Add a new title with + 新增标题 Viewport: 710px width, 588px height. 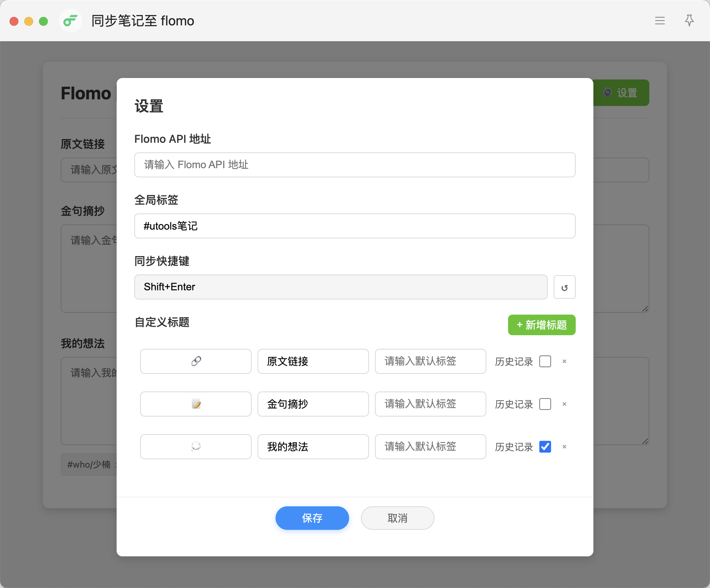tap(542, 325)
